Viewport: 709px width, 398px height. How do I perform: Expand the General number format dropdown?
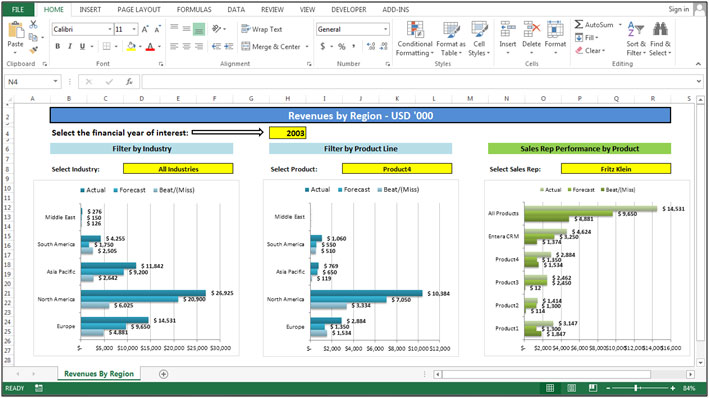click(385, 29)
